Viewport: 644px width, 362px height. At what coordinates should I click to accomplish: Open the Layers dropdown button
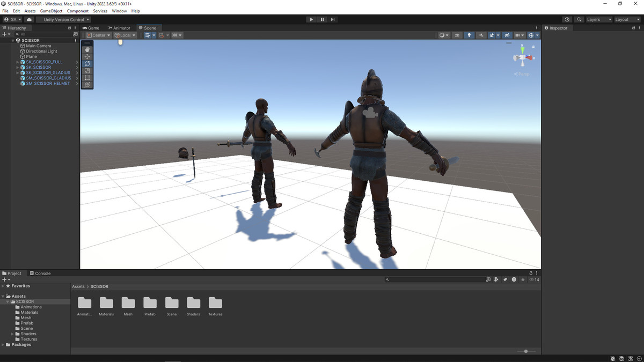598,20
